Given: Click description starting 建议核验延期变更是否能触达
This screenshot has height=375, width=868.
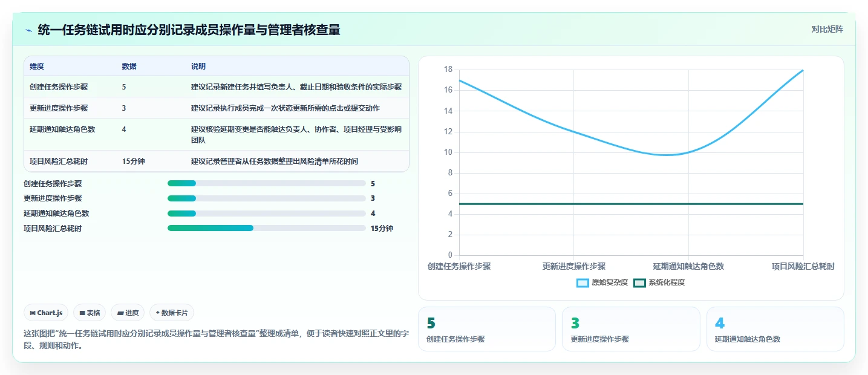Looking at the screenshot, I should tap(296, 134).
